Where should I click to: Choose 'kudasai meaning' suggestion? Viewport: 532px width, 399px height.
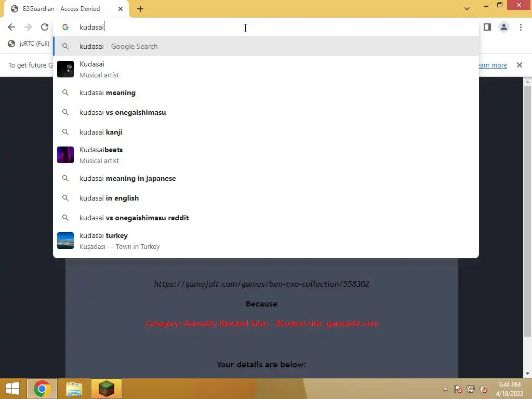coord(266,92)
